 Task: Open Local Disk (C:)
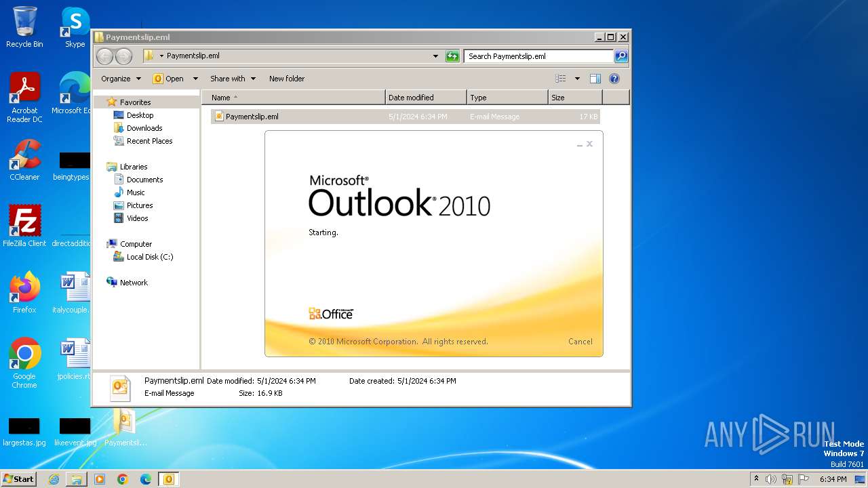coord(149,257)
